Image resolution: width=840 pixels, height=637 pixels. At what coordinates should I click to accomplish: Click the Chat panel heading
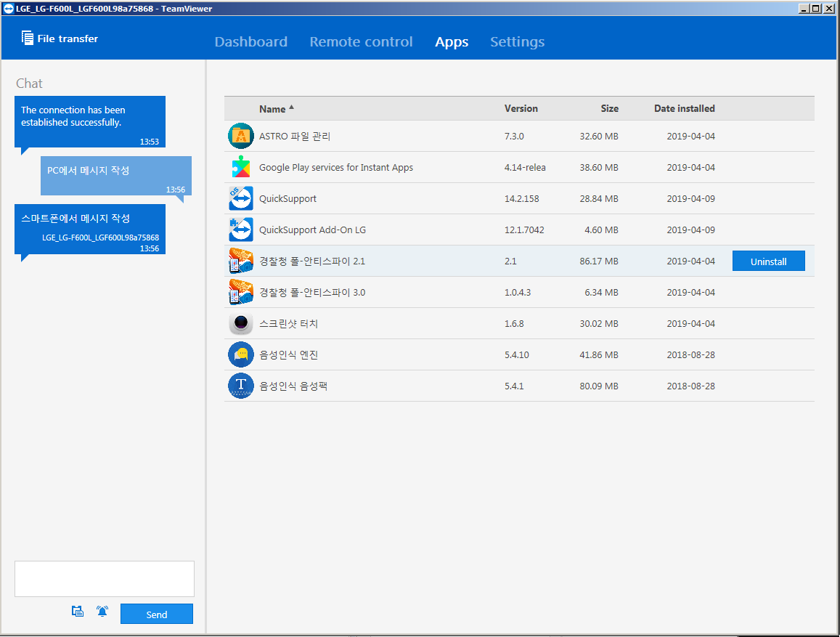29,83
